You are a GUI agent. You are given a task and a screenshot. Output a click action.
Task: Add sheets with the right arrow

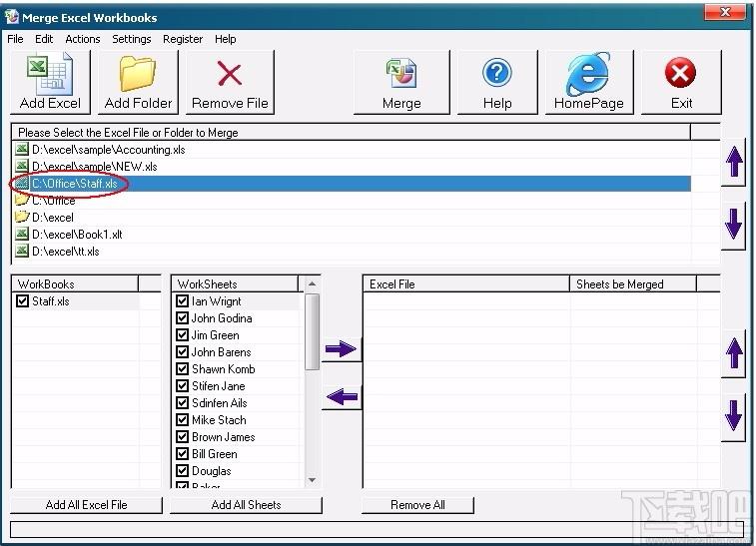point(341,349)
